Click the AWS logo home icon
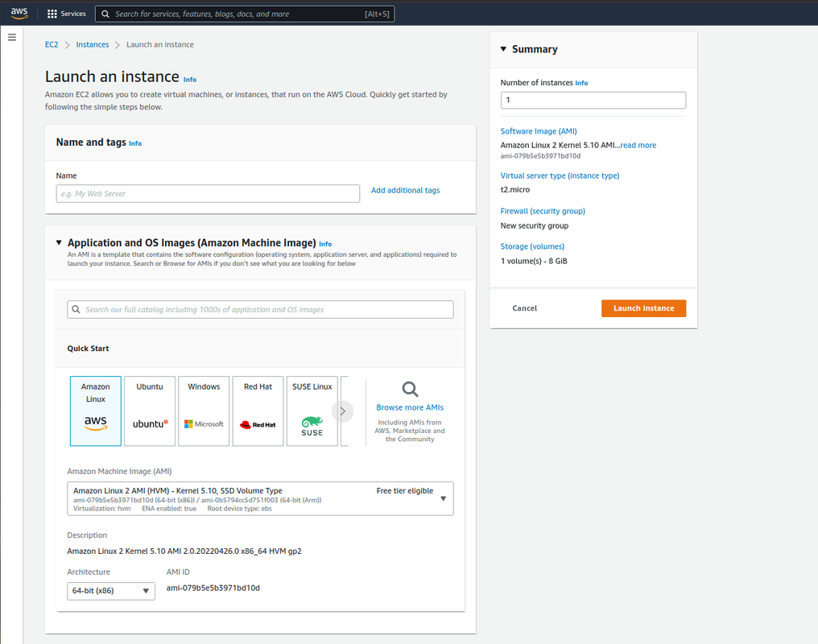 pos(19,13)
